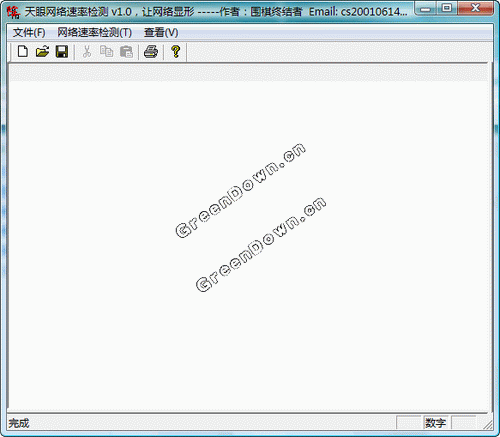
Task: Print using the printer icon
Action: pos(151,52)
